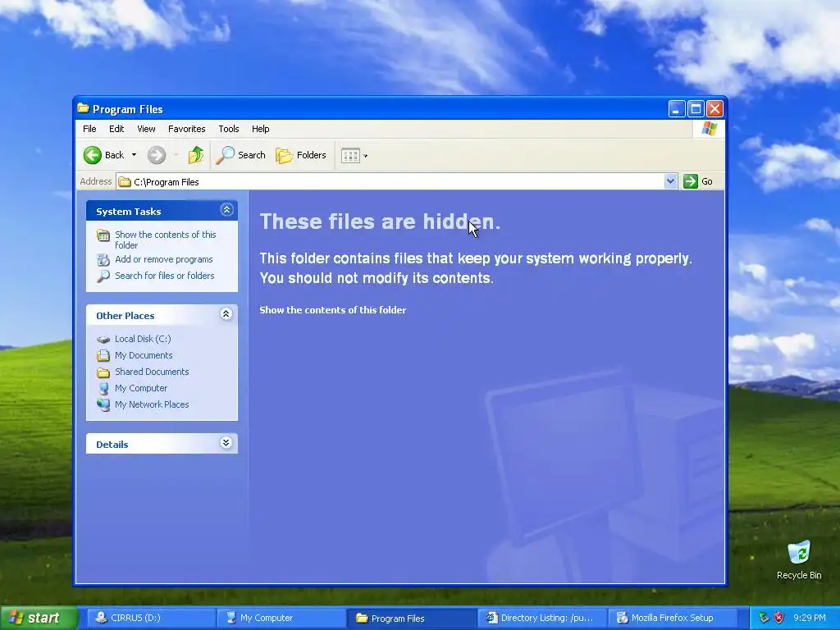Screen dimensions: 840x630
Task: Expand the address bar dropdown arrow
Action: coord(670,181)
